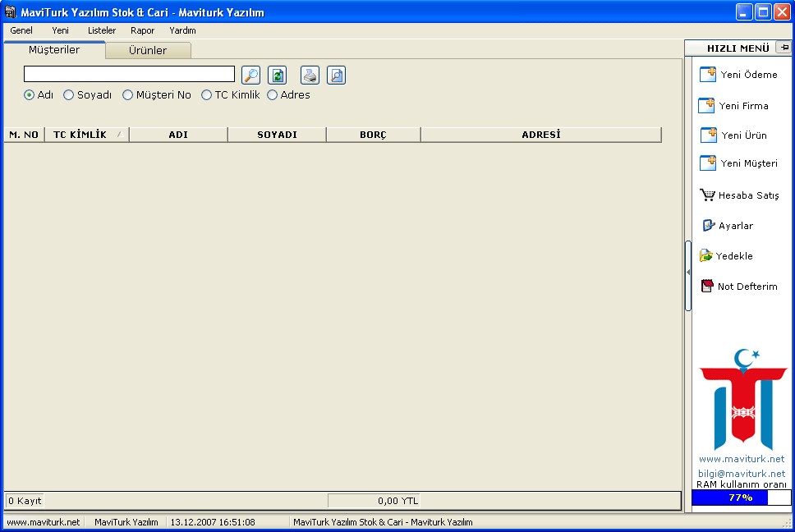Open Hesaba Satış shopping cart
Image resolution: width=795 pixels, height=532 pixels.
coord(739,195)
